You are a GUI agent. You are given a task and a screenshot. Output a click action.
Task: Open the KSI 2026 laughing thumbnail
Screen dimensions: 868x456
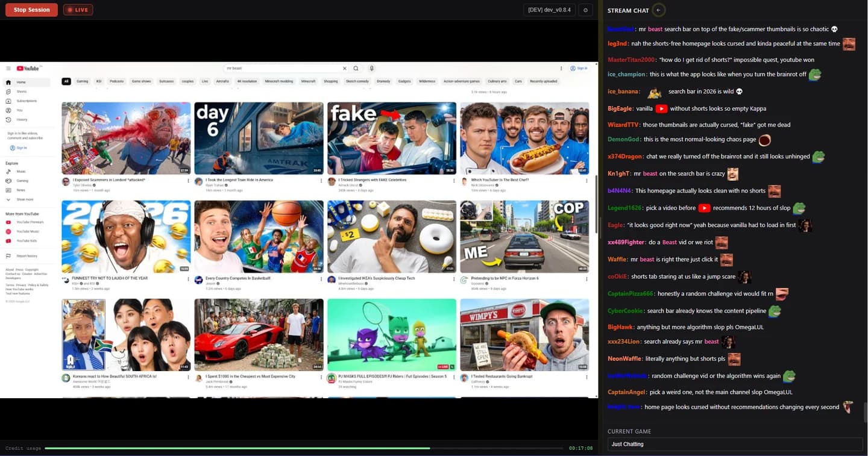point(126,236)
